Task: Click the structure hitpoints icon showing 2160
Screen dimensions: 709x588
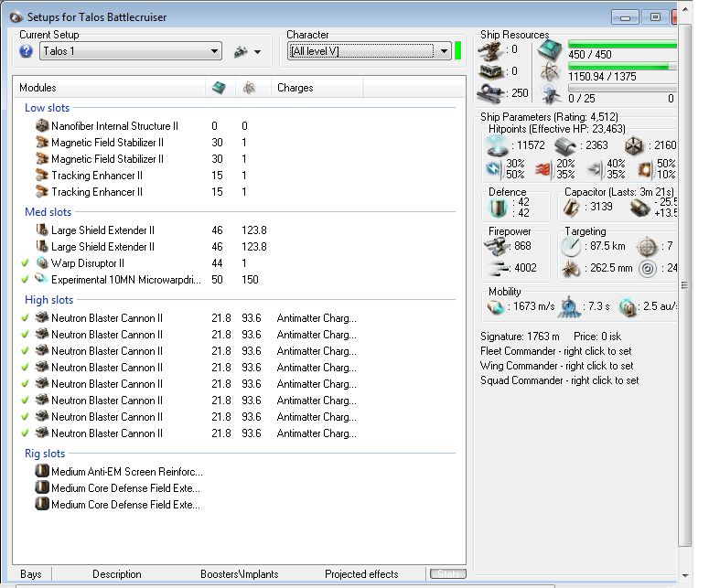Action: click(633, 145)
